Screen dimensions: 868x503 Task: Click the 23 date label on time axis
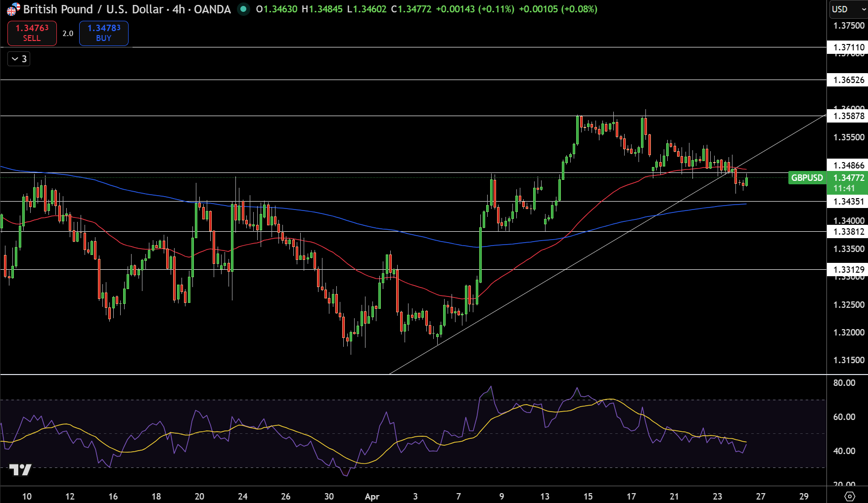click(x=717, y=497)
